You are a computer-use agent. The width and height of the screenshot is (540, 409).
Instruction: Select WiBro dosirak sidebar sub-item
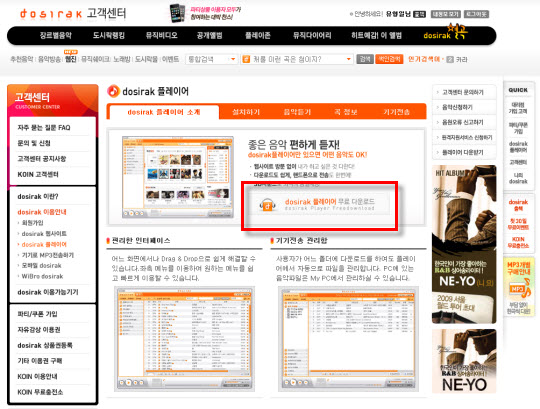(42, 276)
